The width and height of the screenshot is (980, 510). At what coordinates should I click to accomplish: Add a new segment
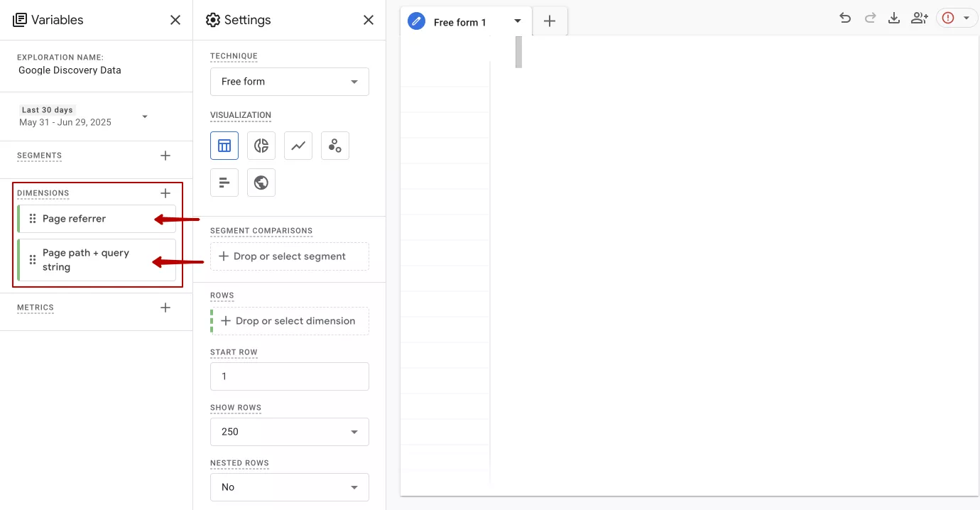point(165,156)
